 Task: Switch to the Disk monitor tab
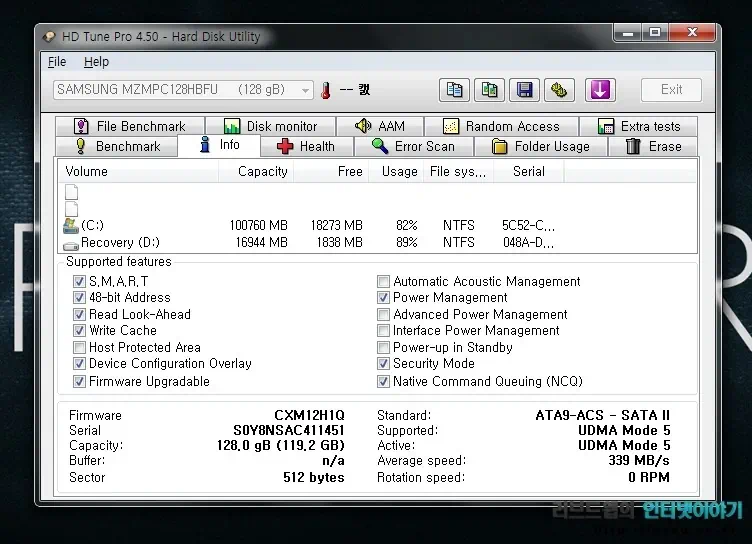[270, 126]
